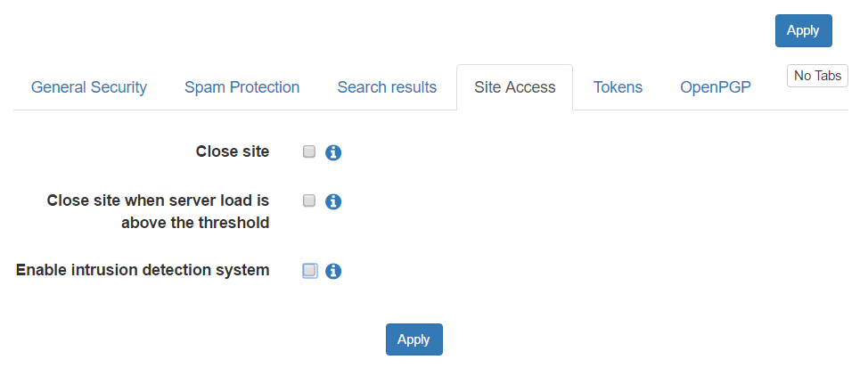
Task: Enable close site when server load checkbox
Action: (x=309, y=201)
